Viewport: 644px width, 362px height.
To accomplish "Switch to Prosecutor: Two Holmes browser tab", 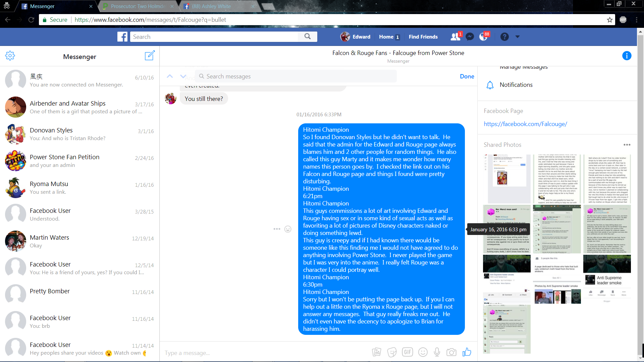I will point(138,6).
